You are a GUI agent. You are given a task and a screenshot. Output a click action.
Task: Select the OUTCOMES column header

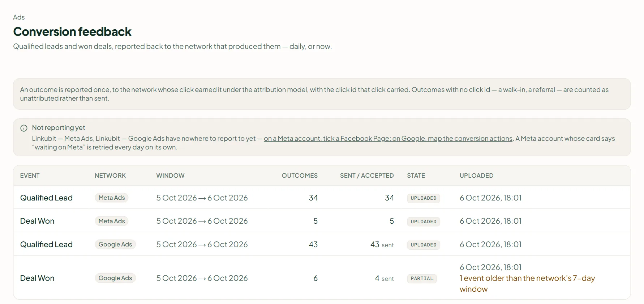pos(300,176)
